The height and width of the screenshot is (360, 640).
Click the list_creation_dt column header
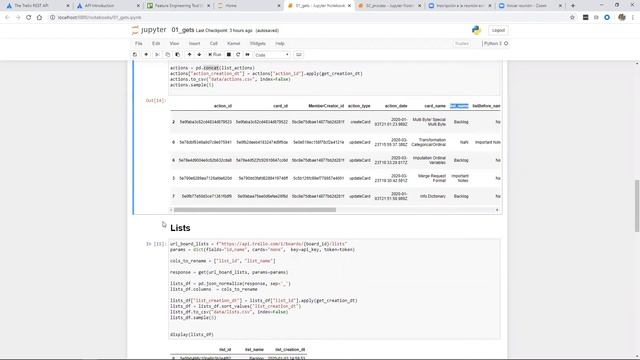coord(290,350)
